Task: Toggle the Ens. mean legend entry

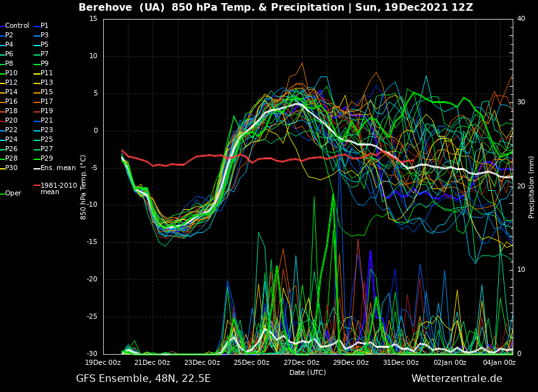Action: point(58,168)
